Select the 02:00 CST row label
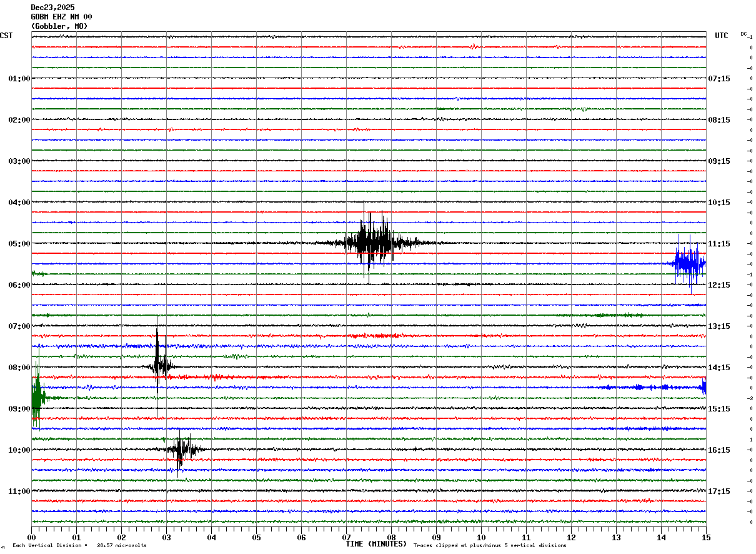The width and height of the screenshot is (756, 554). (19, 120)
